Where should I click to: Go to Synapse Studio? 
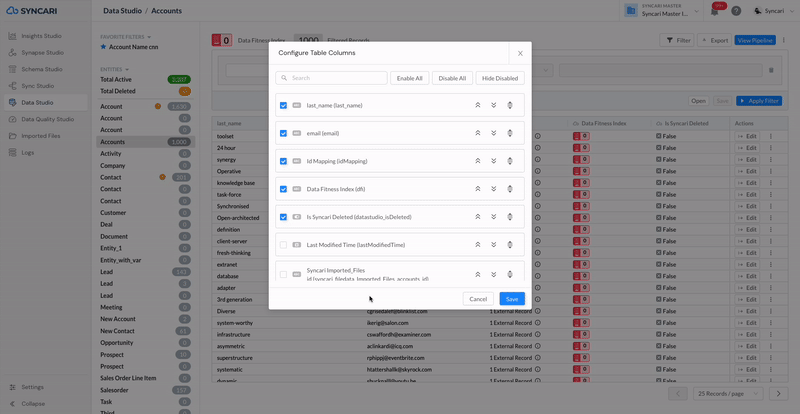point(42,53)
